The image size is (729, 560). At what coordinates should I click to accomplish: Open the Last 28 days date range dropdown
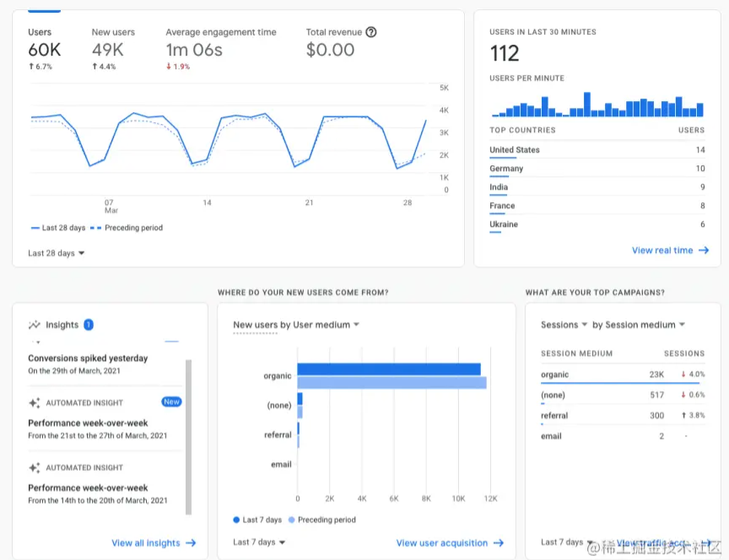tap(57, 253)
